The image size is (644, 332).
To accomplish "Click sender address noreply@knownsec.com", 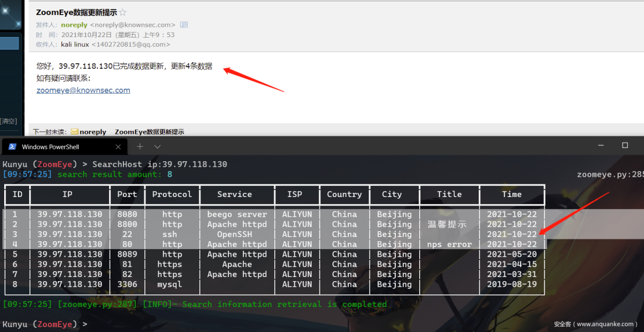I will (132, 24).
